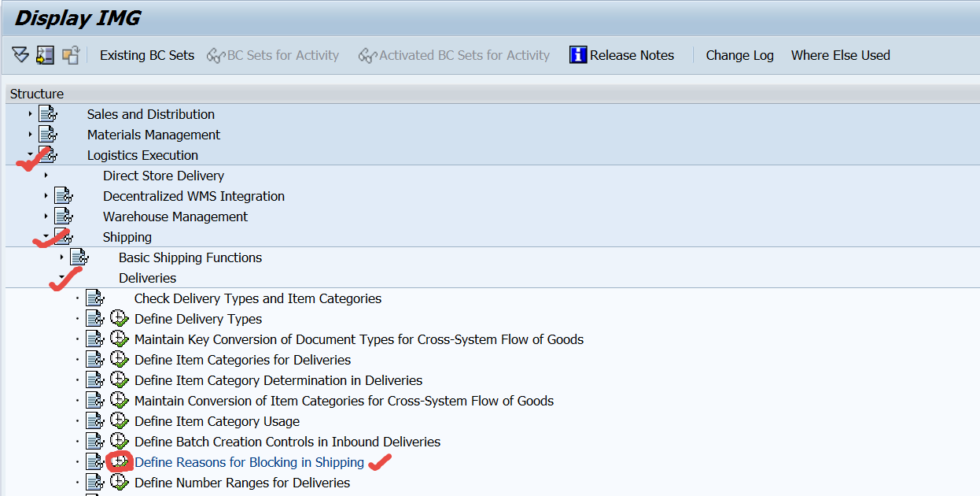Viewport: 980px width, 496px height.
Task: Open the Define Reasons for Blocking in Shipping activity link
Action: [x=249, y=461]
